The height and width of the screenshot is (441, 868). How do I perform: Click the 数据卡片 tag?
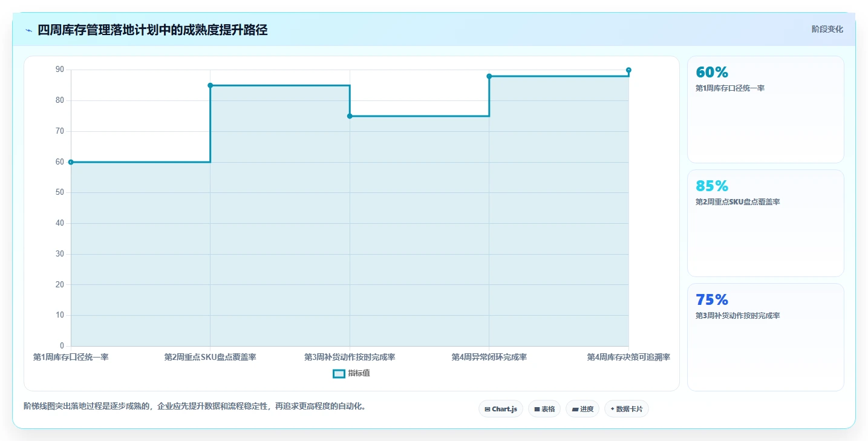pyautogui.click(x=627, y=409)
